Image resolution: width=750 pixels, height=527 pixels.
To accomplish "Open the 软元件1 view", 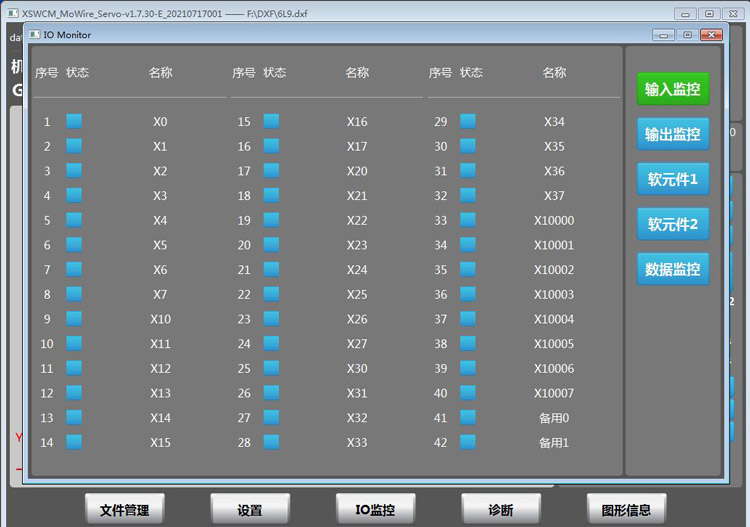I will coord(673,179).
